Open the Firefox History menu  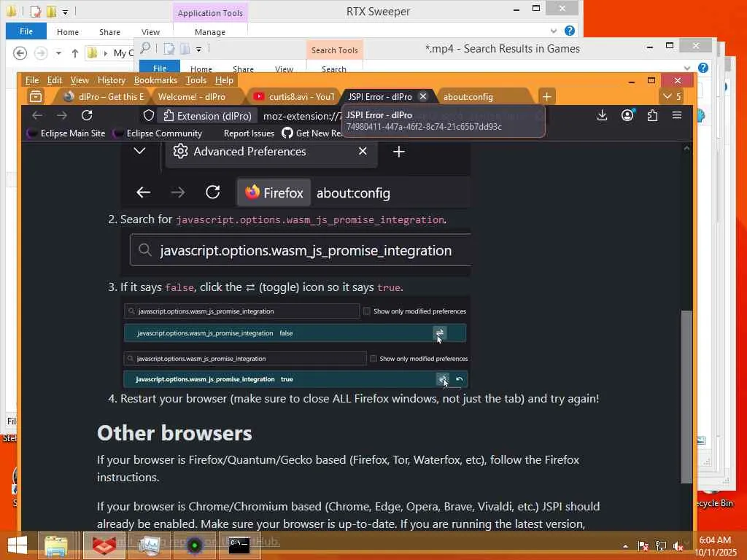tap(111, 80)
